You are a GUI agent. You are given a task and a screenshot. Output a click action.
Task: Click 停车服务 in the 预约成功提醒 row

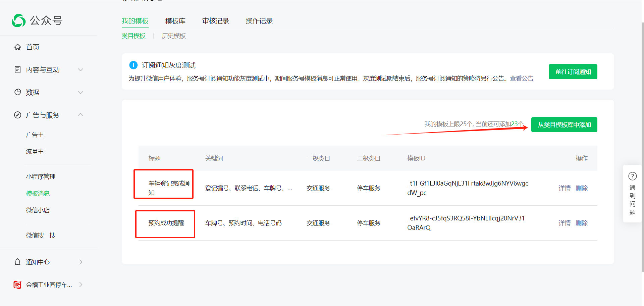[369, 223]
